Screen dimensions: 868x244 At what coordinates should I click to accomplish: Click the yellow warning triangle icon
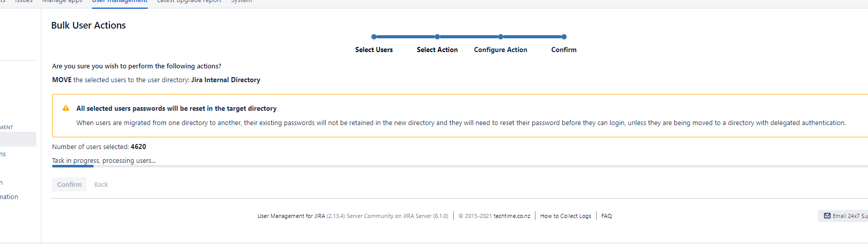coord(66,108)
